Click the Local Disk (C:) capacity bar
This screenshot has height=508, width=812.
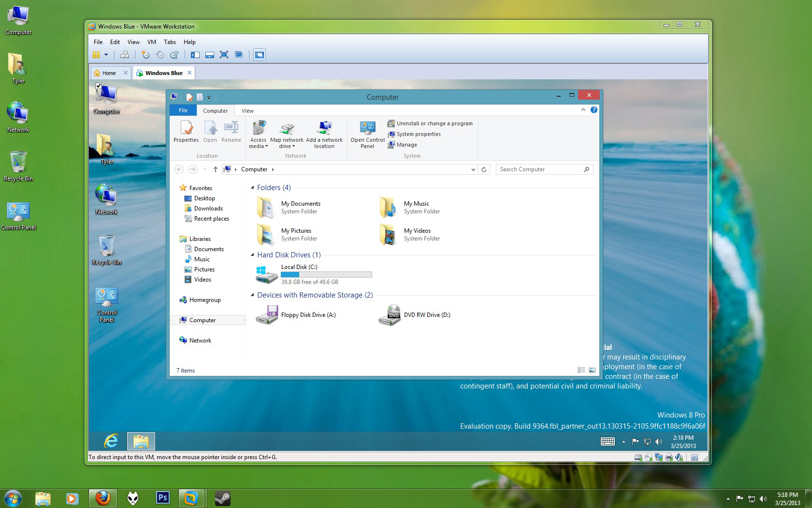[326, 275]
